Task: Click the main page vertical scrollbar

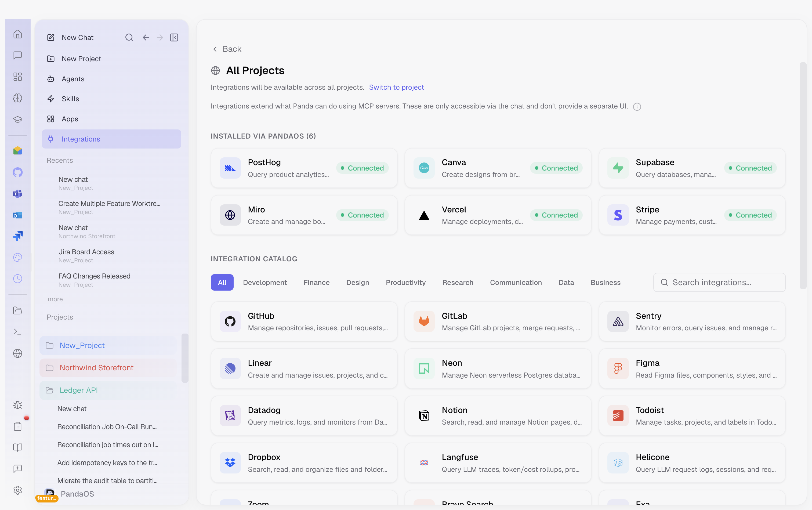Action: (x=803, y=175)
